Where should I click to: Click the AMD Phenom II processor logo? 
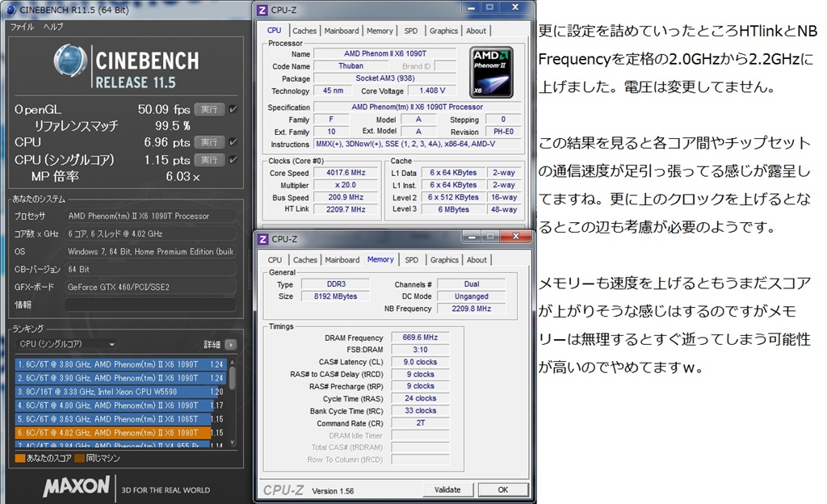491,72
